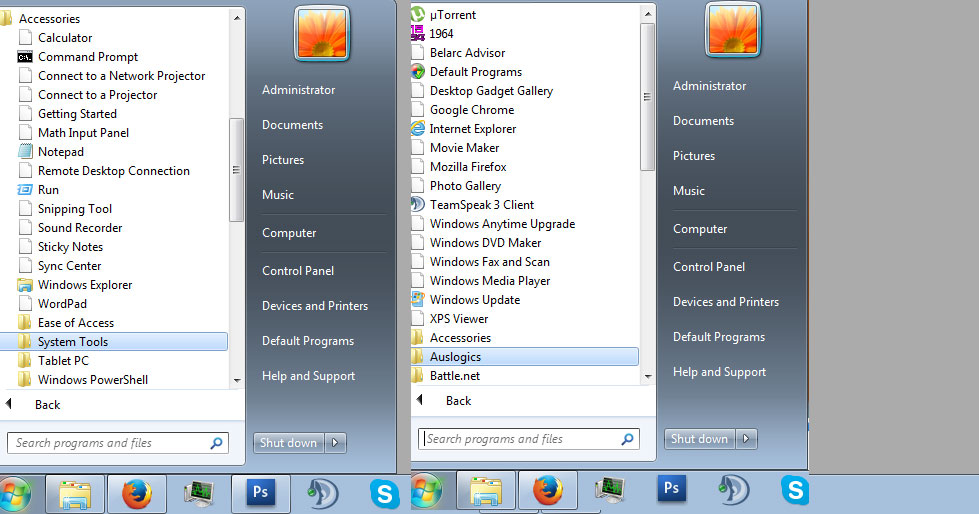Open the Run dialog entry

[39, 190]
